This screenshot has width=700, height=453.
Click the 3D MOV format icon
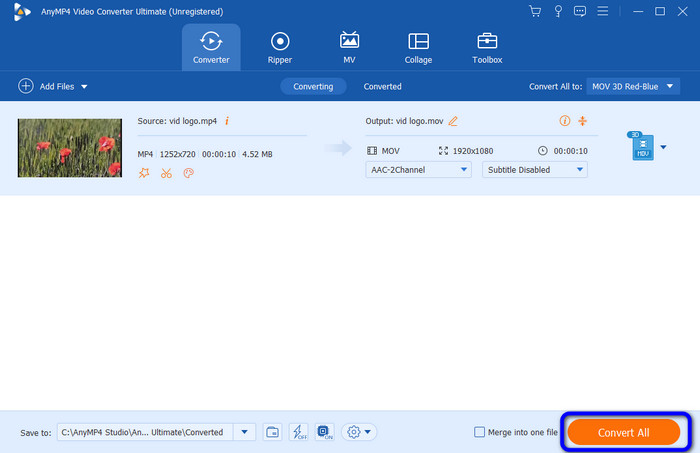pyautogui.click(x=641, y=146)
